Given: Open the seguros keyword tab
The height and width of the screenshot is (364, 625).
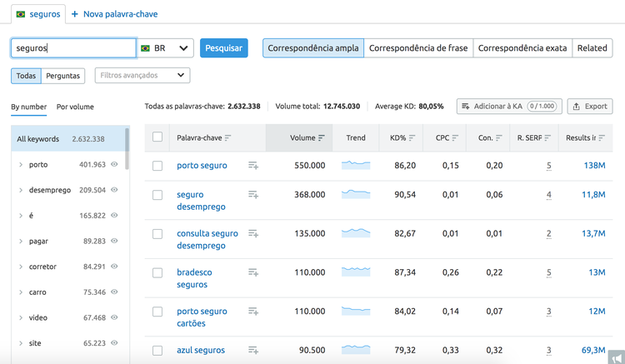Looking at the screenshot, I should [38, 14].
